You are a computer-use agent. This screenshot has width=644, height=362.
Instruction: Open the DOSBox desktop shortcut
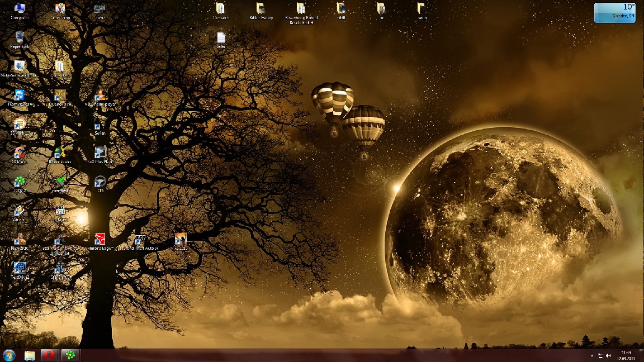(x=60, y=96)
